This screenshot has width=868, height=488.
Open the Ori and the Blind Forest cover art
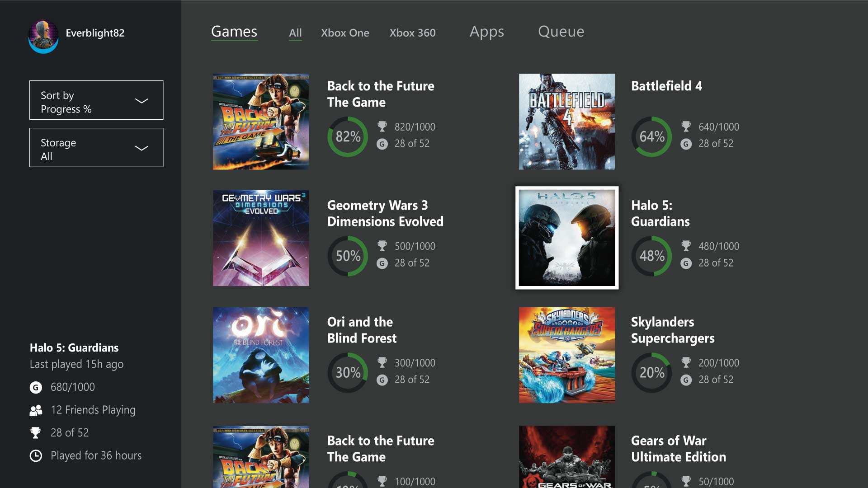261,355
